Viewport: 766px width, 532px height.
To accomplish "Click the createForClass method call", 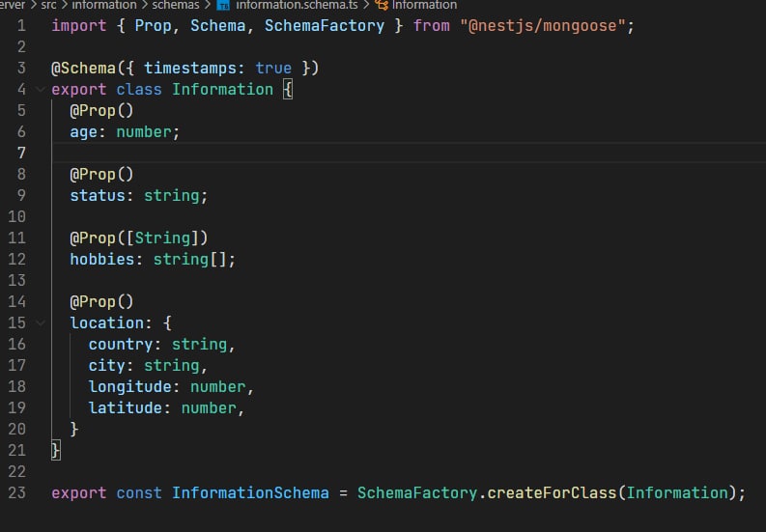I will 552,492.
